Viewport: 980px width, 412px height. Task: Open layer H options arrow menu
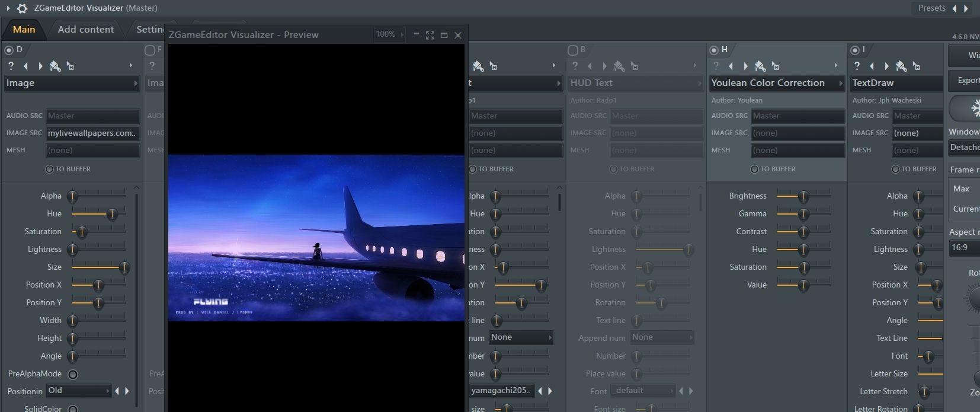coord(836,65)
